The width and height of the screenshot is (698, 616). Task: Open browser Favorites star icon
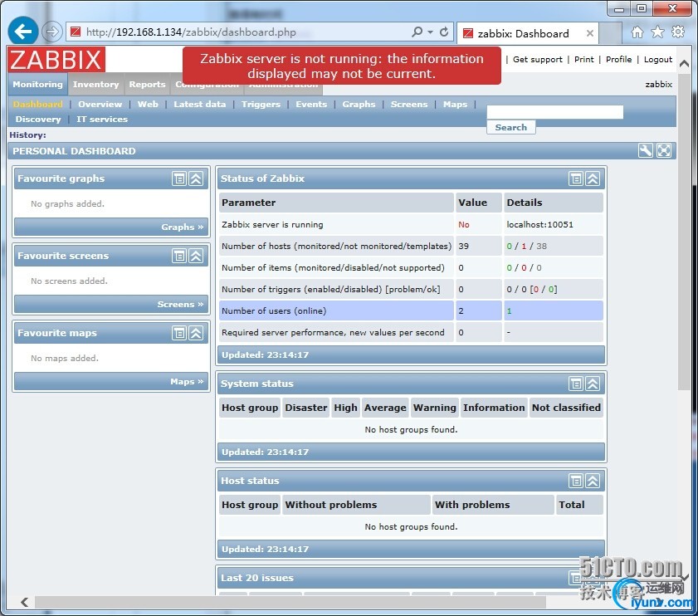[657, 32]
